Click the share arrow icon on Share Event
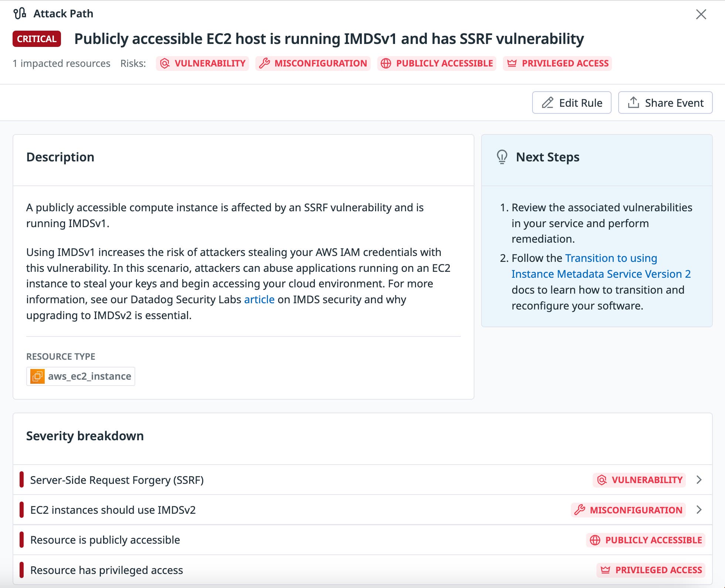 pyautogui.click(x=634, y=103)
